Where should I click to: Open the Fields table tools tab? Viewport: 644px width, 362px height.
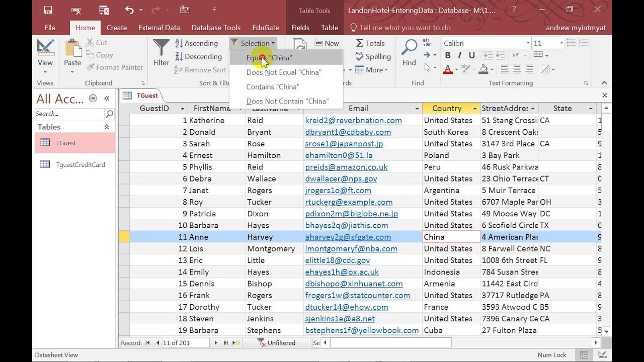(x=300, y=28)
